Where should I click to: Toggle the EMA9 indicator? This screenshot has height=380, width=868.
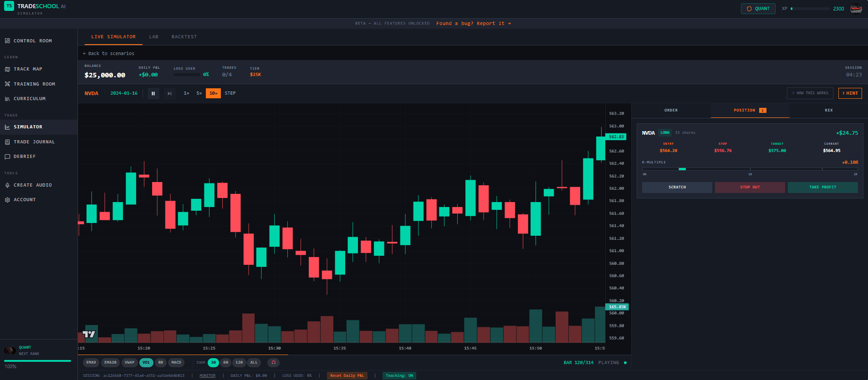91,363
